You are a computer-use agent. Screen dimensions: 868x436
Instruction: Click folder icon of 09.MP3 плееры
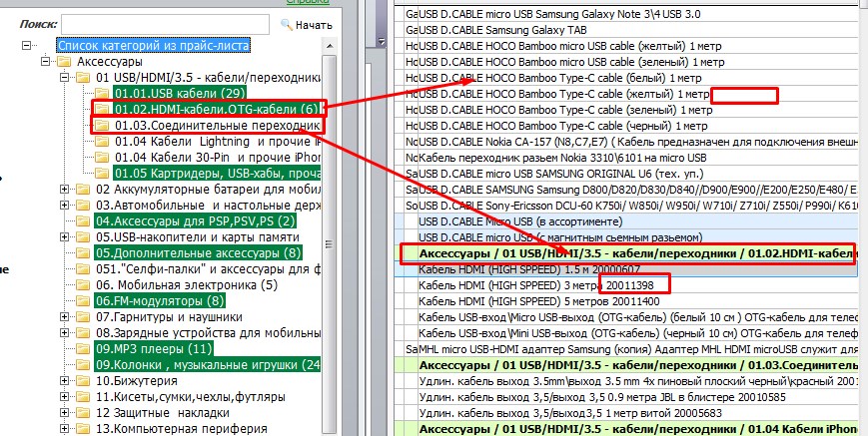click(83, 349)
